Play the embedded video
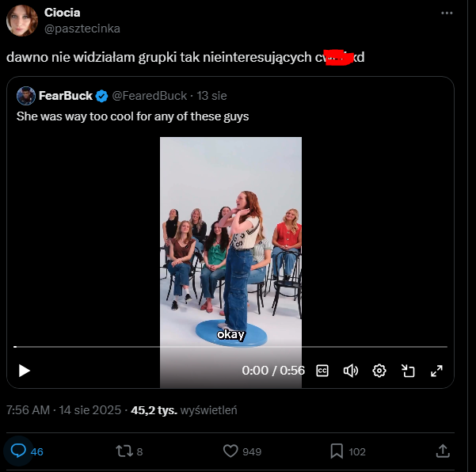Viewport: 476px width, 472px height. coord(25,370)
